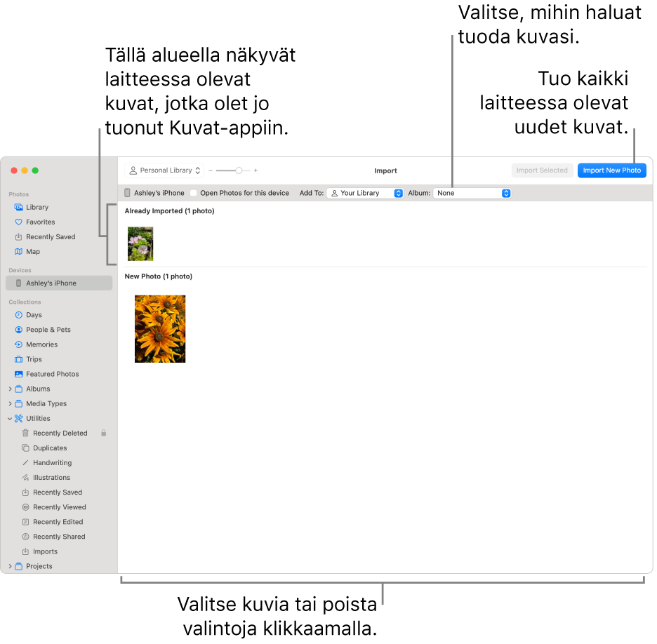The image size is (657, 644).
Task: Expand the Media Types chevron
Action: tap(10, 405)
